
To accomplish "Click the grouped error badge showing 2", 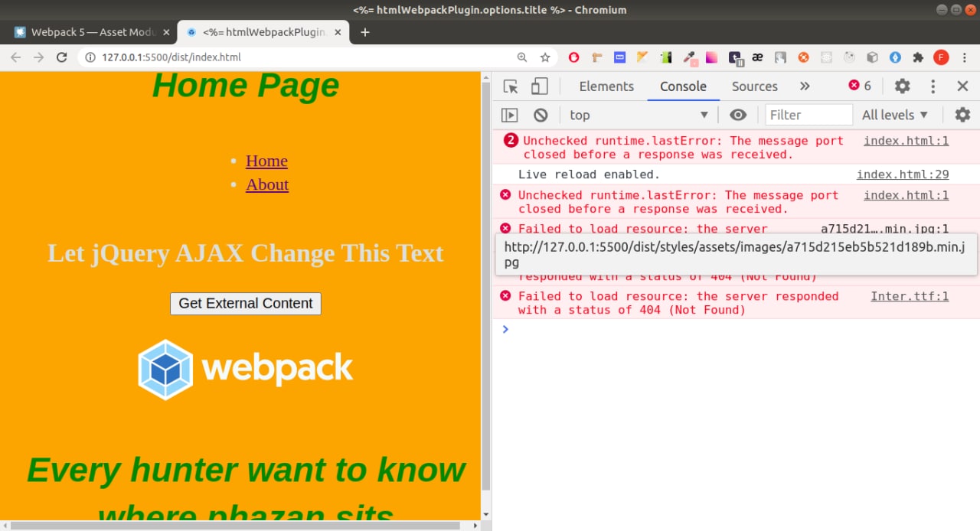I will (511, 140).
